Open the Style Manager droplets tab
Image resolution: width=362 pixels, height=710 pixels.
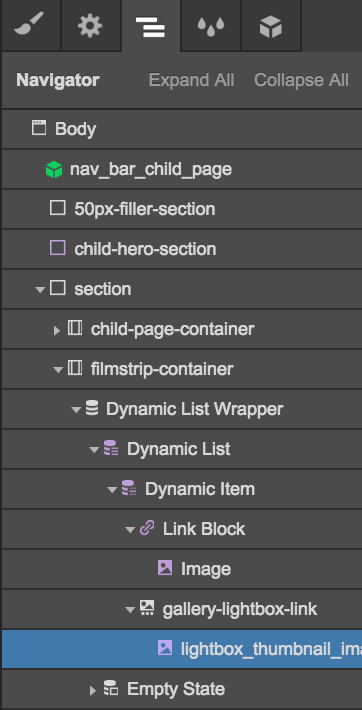211,25
